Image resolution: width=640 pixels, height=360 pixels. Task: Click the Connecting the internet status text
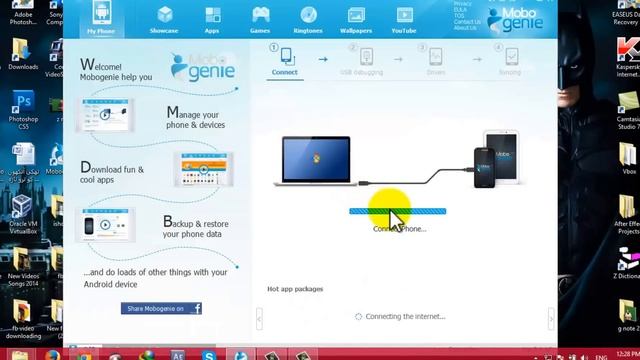point(405,316)
